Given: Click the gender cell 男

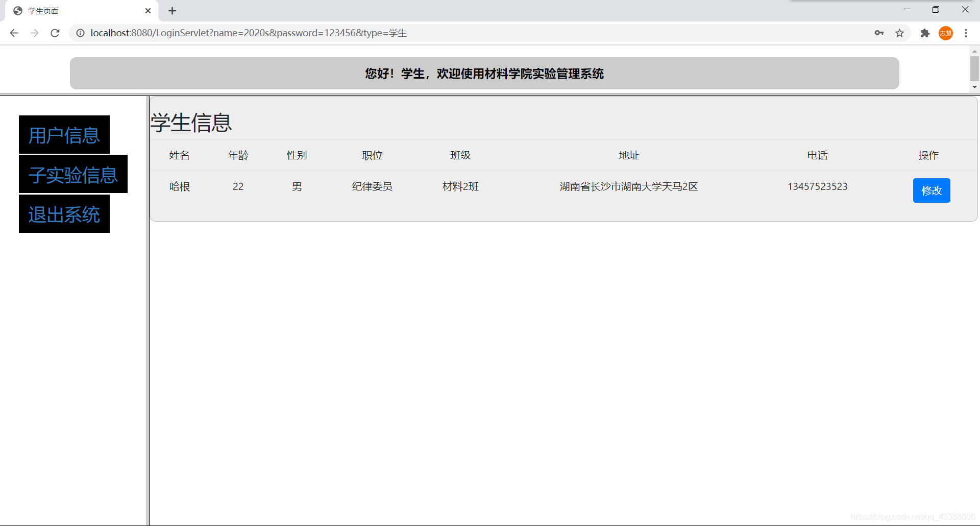Looking at the screenshot, I should point(297,186).
